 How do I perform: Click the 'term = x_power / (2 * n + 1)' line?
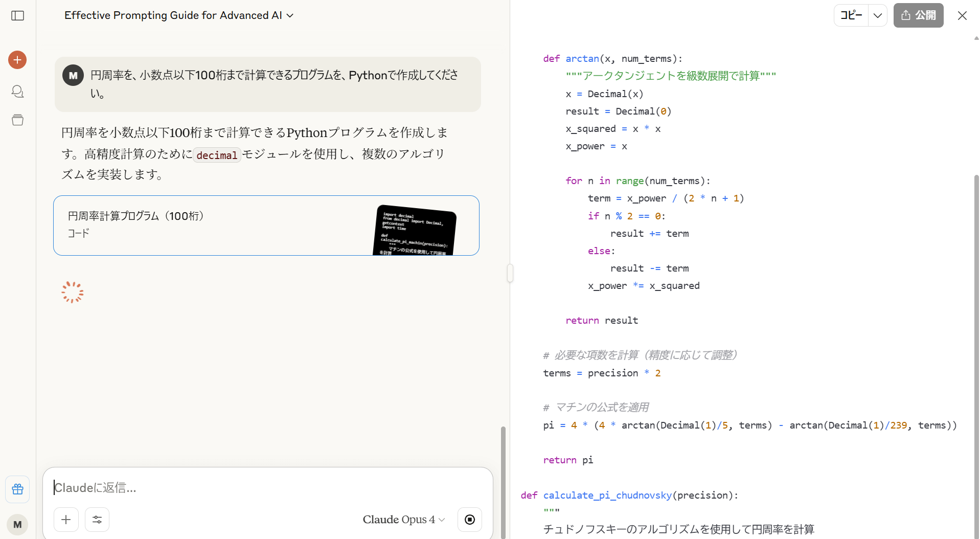click(666, 198)
